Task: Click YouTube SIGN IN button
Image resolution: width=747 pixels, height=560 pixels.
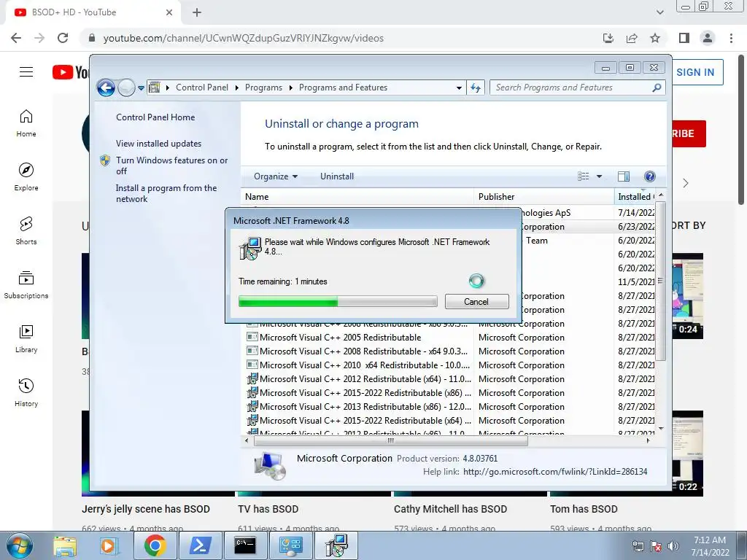Action: pos(697,72)
